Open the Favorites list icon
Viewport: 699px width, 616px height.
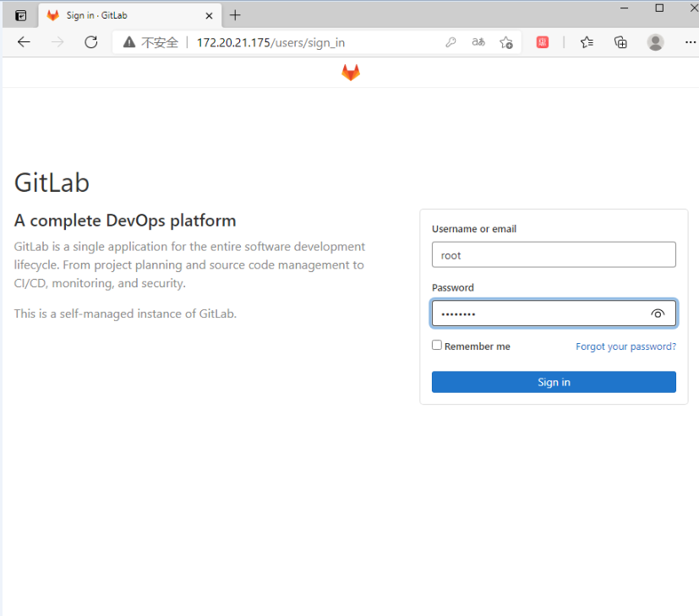587,42
